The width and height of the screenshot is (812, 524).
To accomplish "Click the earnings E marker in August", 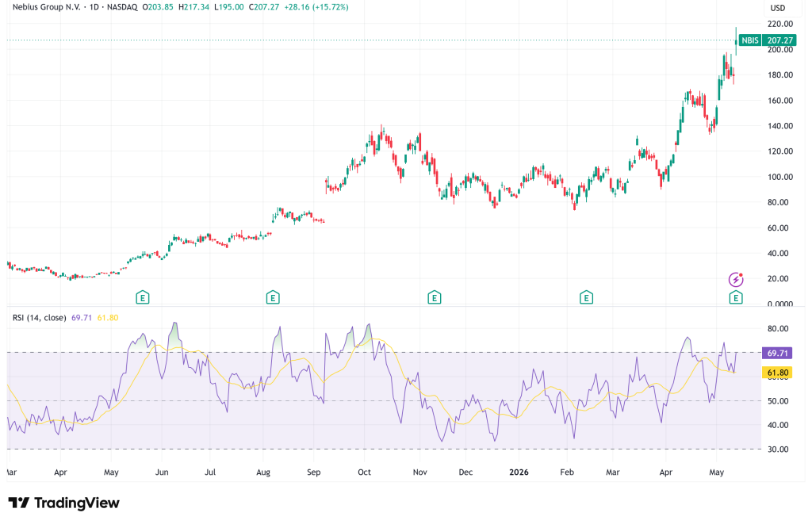I will click(x=273, y=298).
